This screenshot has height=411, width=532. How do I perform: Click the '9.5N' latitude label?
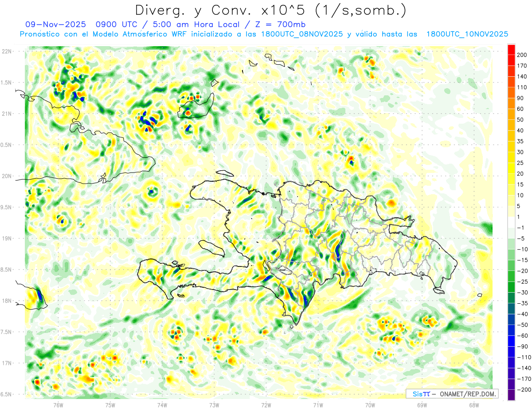7,207
